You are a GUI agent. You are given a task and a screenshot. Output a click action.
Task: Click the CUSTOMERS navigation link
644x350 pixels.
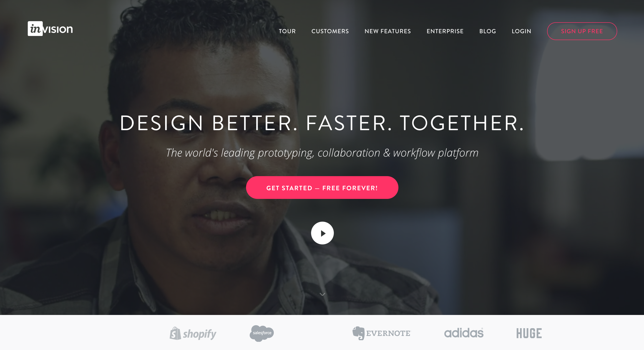[330, 31]
